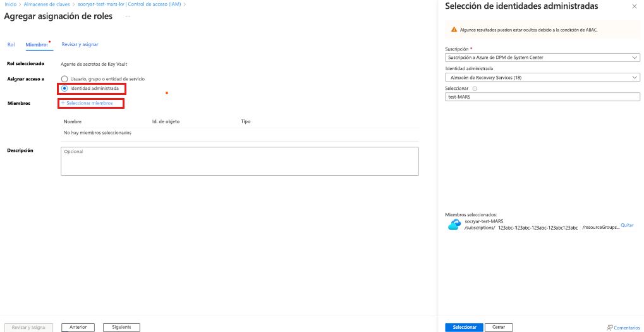Close the managed identities selection panel
The height and width of the screenshot is (332, 644).
coord(634,6)
